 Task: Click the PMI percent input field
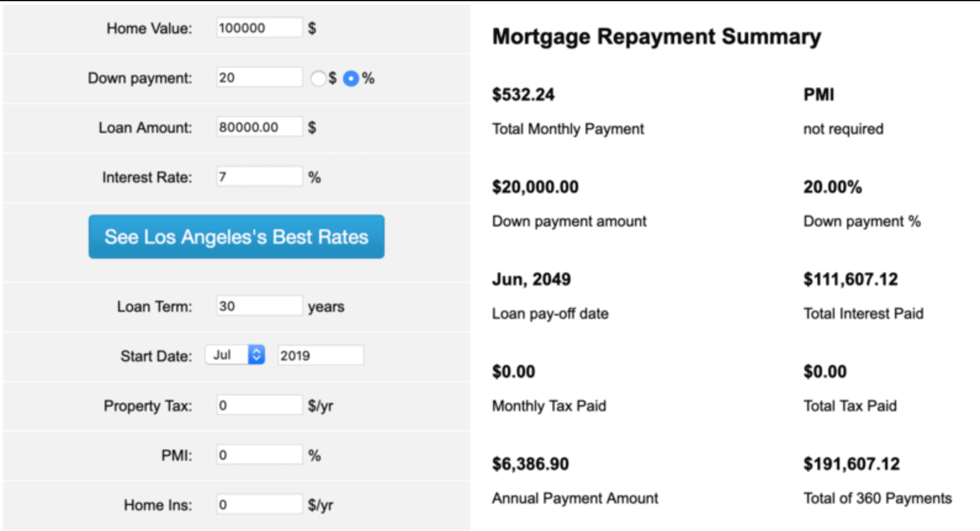(259, 455)
